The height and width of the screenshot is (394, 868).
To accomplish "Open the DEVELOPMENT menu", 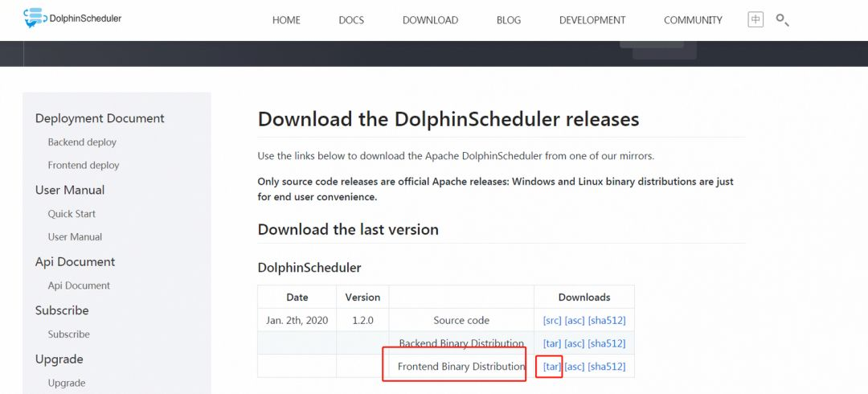I will (x=592, y=20).
